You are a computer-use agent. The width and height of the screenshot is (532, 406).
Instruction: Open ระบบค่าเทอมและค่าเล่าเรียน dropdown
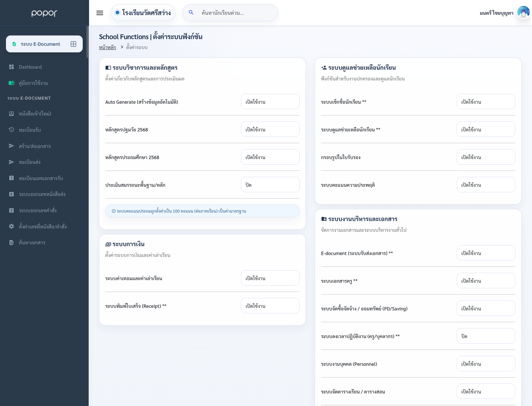point(270,278)
